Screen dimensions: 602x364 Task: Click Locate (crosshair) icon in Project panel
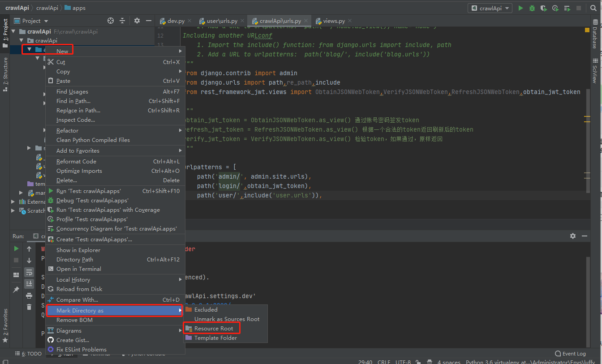pos(111,21)
